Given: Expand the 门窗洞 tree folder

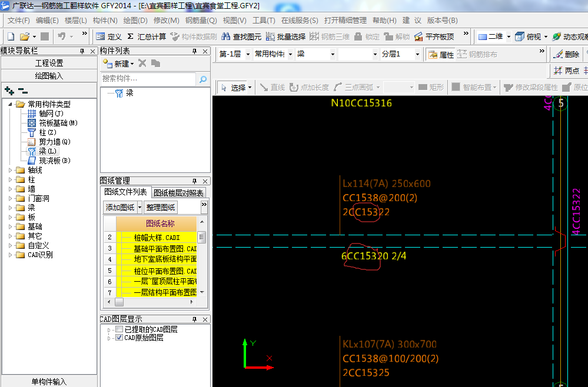Looking at the screenshot, I should (x=10, y=198).
